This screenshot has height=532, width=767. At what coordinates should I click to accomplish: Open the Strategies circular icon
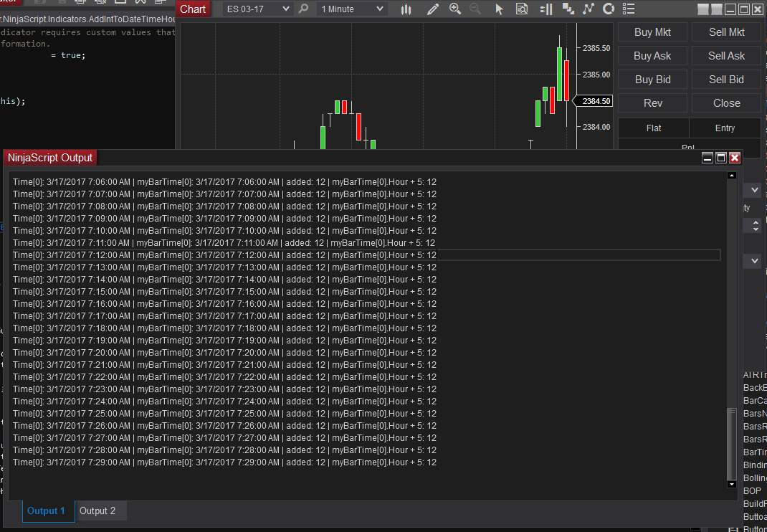609,9
